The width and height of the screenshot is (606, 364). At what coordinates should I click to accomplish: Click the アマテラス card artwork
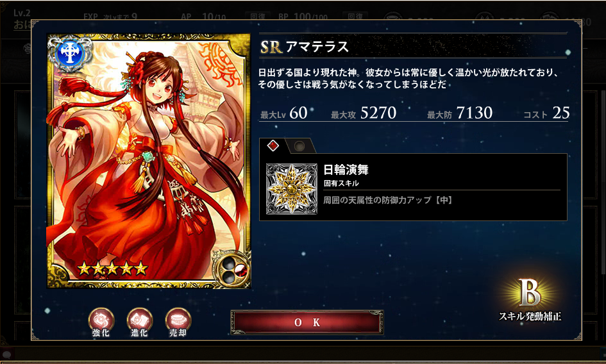click(x=148, y=161)
